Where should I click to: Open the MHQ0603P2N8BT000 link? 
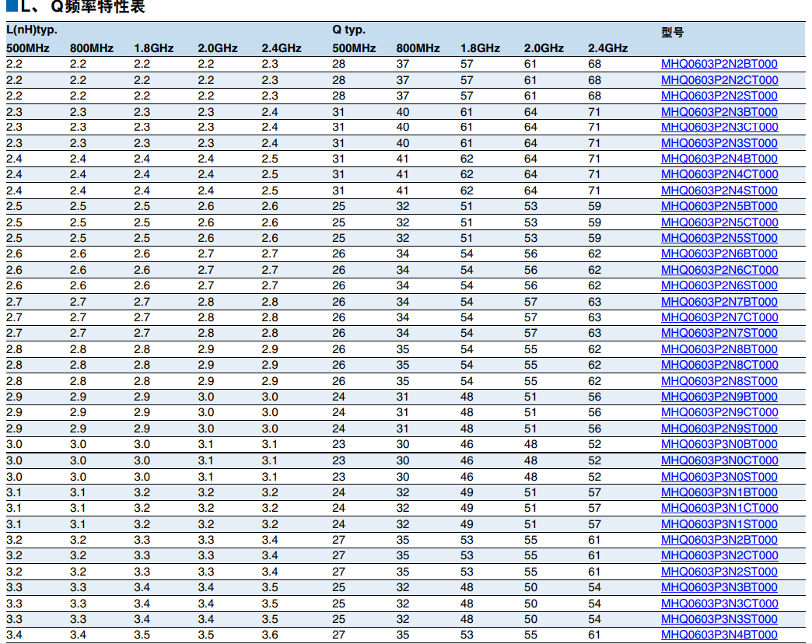point(719,349)
